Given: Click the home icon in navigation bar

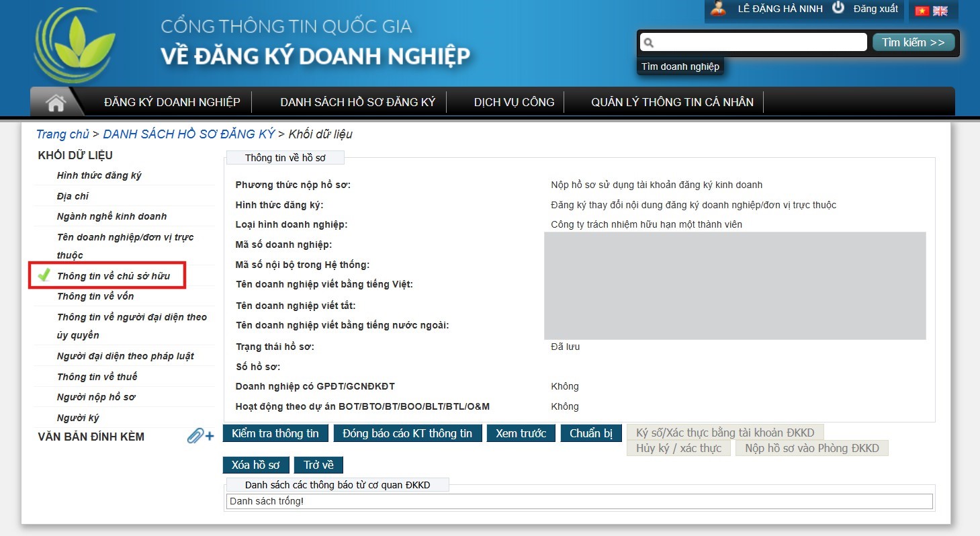Looking at the screenshot, I should tap(56, 103).
